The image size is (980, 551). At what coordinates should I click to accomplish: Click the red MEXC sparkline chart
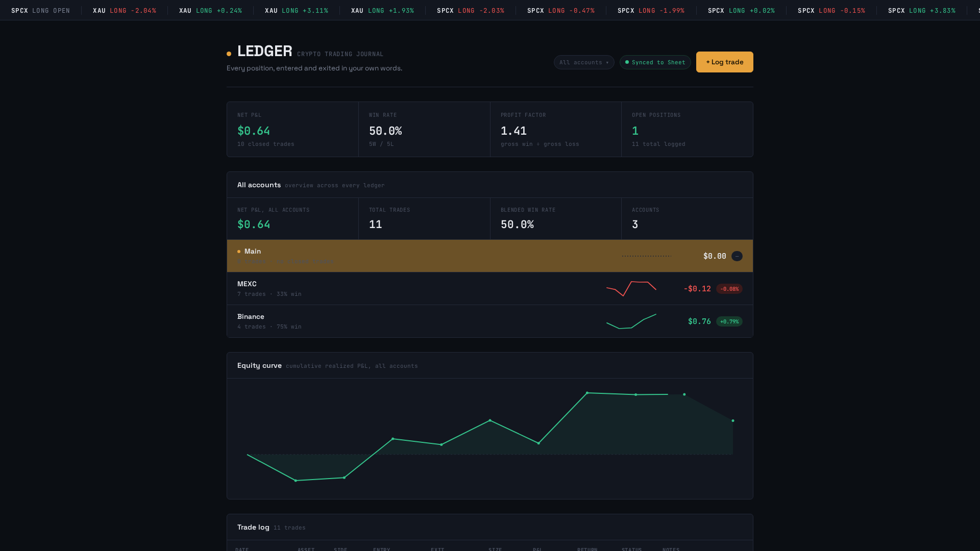[631, 288]
